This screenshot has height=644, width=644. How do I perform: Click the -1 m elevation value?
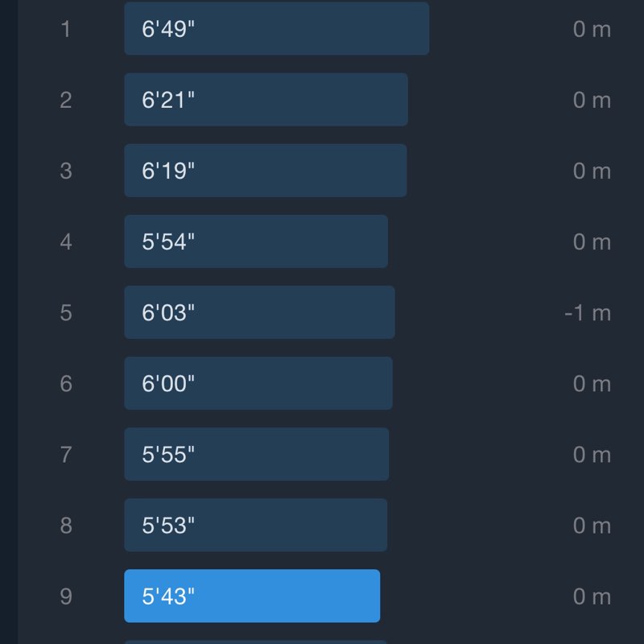pyautogui.click(x=588, y=313)
